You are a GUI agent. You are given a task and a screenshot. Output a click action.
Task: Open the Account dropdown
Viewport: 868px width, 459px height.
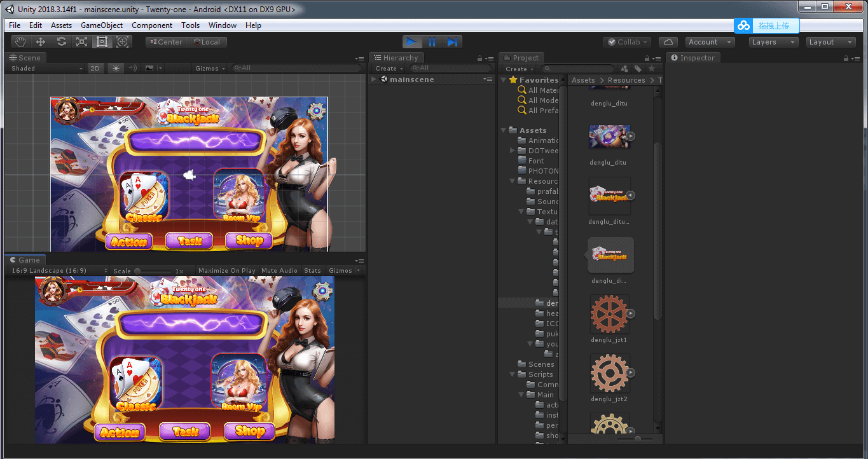tap(710, 42)
